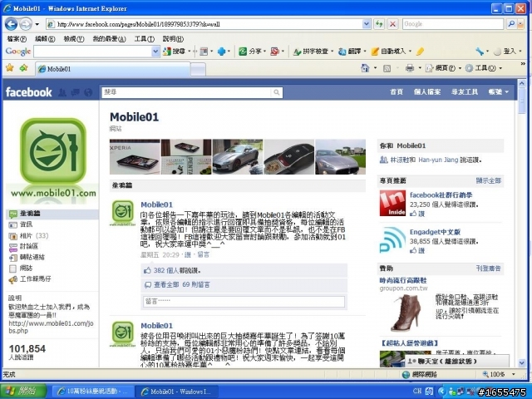Click the Google toolbar wrench settings icon

[x=480, y=52]
